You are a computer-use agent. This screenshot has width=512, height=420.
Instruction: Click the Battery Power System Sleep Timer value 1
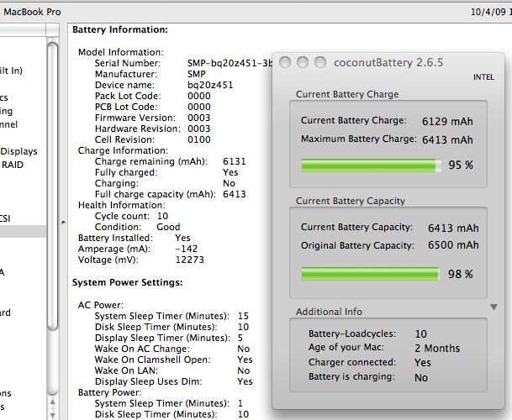click(240, 403)
